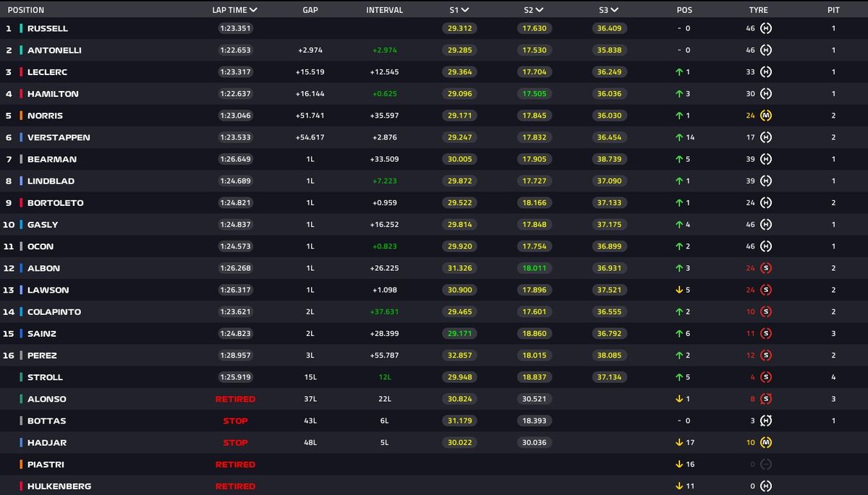Click Bottas's intermediate tyre icon

click(x=766, y=421)
